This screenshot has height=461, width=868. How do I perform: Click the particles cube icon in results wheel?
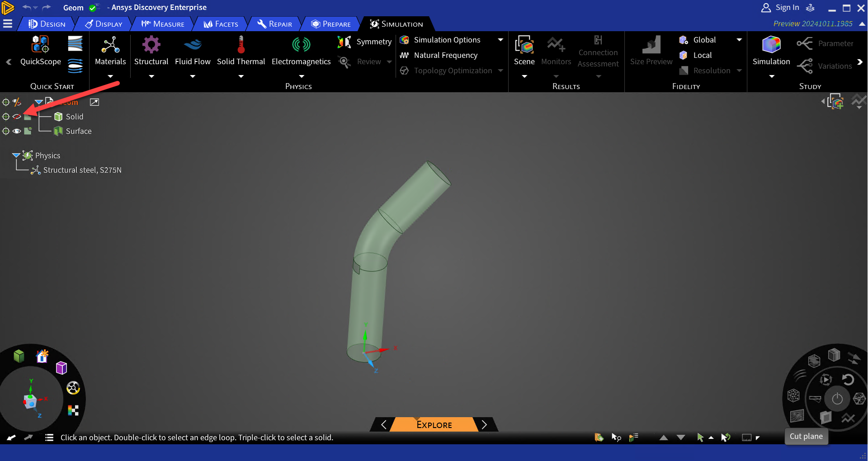[793, 396]
